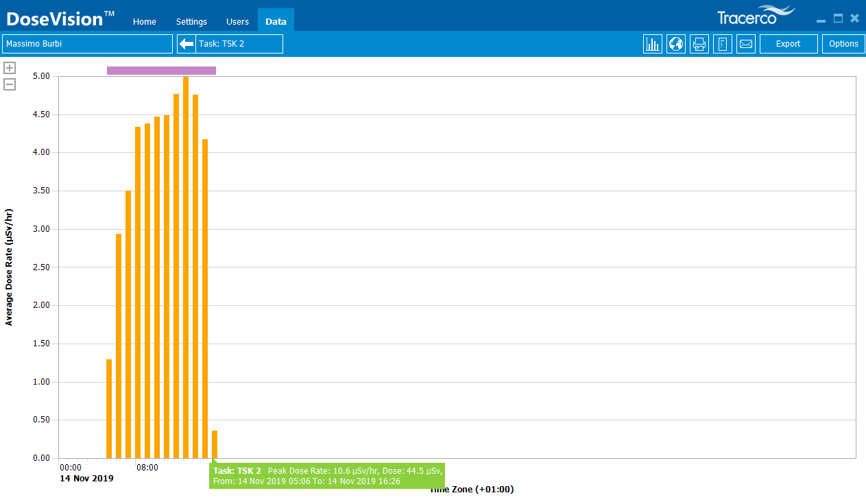Switch to the Home tab
The image size is (866, 504).
[145, 21]
